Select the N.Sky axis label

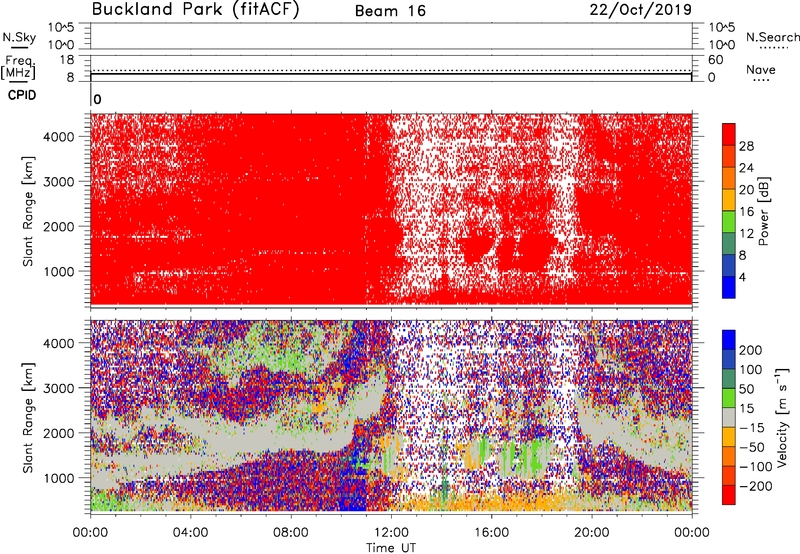(x=19, y=37)
